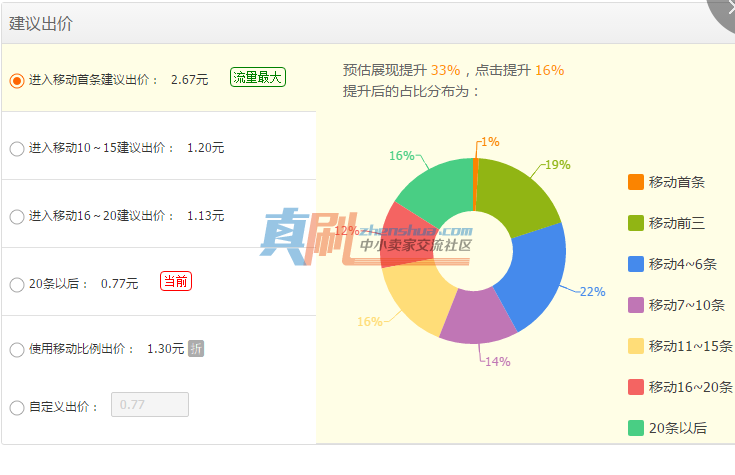735x475 pixels.
Task: Click the 建议出价 dialog title
Action: coord(41,23)
